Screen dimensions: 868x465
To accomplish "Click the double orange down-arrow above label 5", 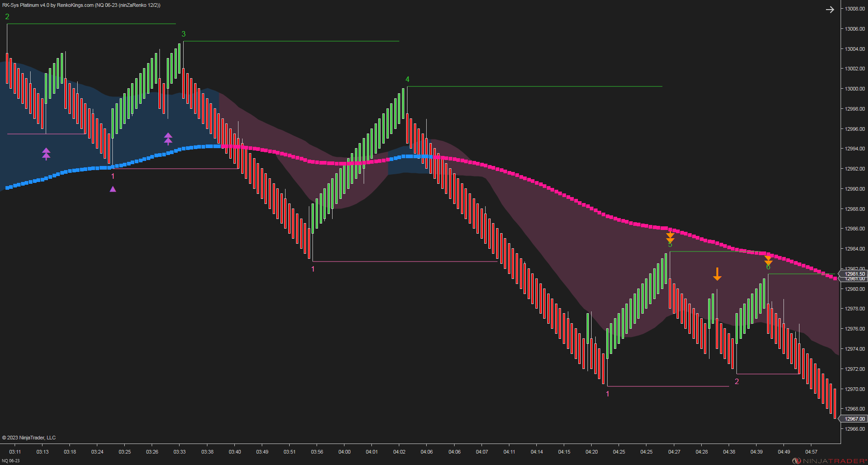I will [670, 237].
